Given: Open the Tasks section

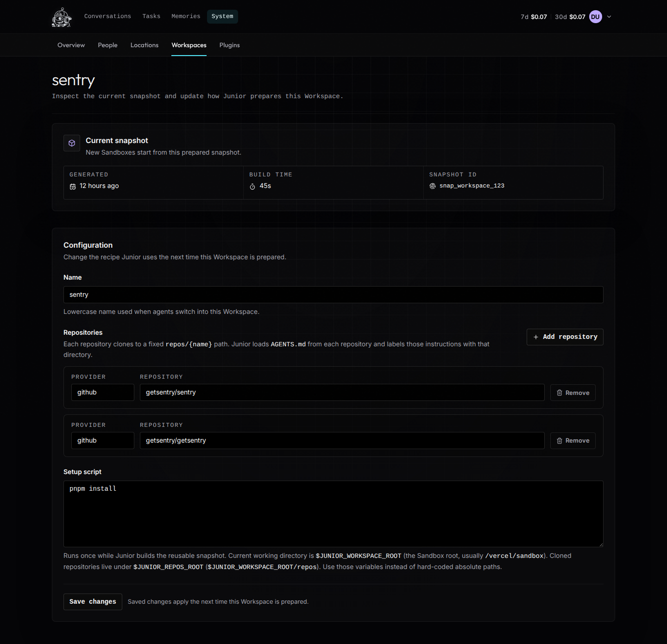Looking at the screenshot, I should coord(151,17).
